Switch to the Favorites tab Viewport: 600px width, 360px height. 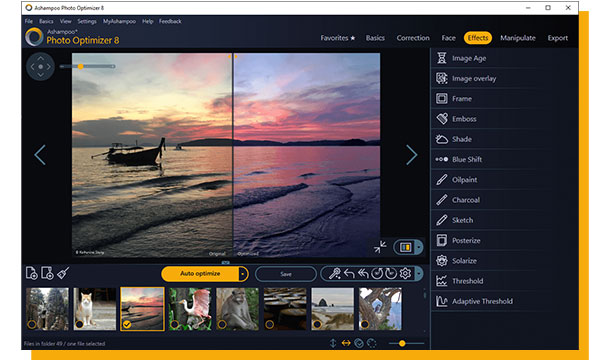coord(338,38)
